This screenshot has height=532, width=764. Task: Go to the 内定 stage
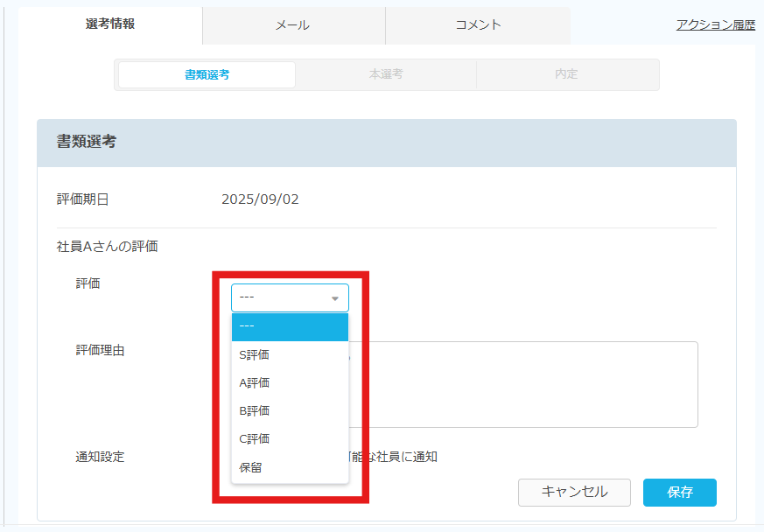(566, 74)
